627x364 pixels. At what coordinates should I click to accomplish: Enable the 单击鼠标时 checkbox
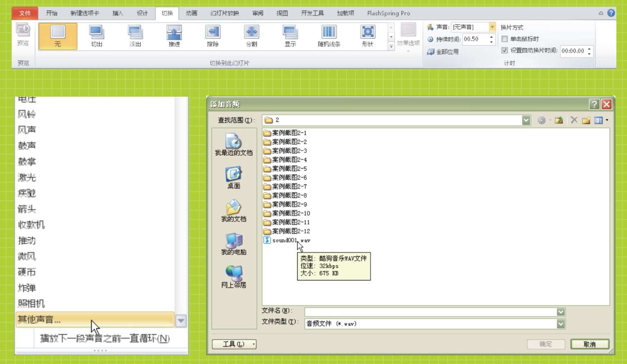coord(505,39)
